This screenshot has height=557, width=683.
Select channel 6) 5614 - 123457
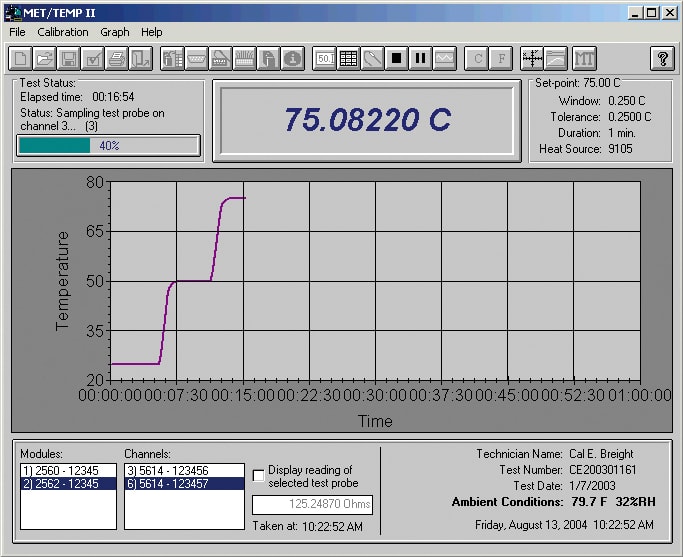click(184, 483)
